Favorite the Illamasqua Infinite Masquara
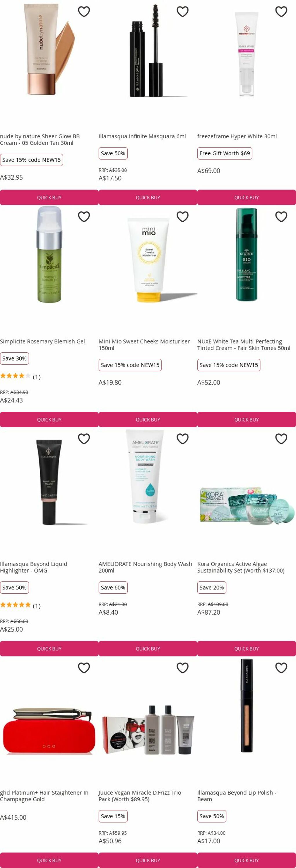The height and width of the screenshot is (868, 296). pyautogui.click(x=182, y=12)
